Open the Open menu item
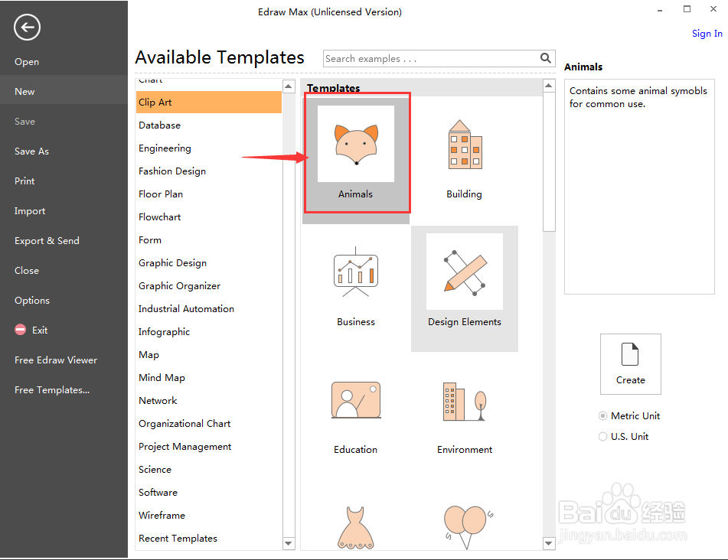The image size is (728, 560). tap(27, 62)
